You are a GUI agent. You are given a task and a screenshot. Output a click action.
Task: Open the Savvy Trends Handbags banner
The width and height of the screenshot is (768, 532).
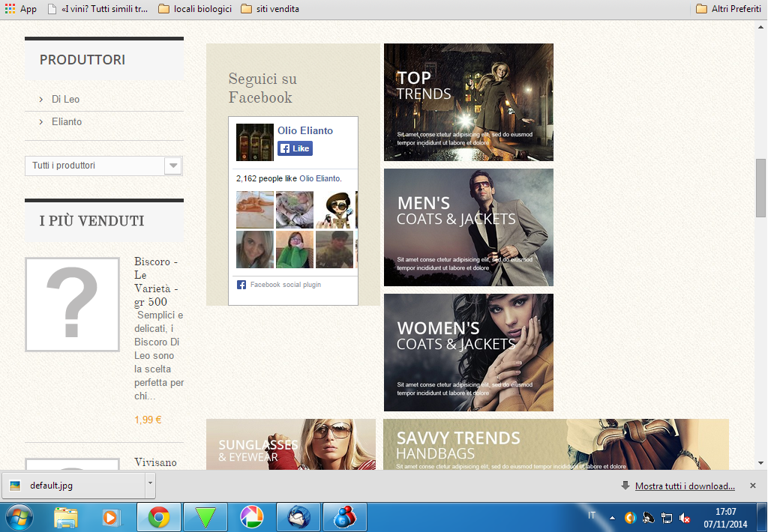(556, 444)
